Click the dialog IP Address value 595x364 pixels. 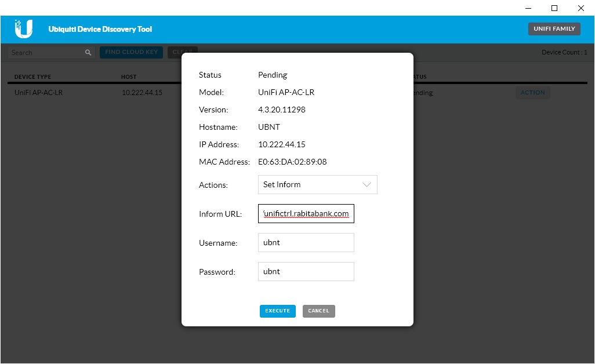pos(282,144)
